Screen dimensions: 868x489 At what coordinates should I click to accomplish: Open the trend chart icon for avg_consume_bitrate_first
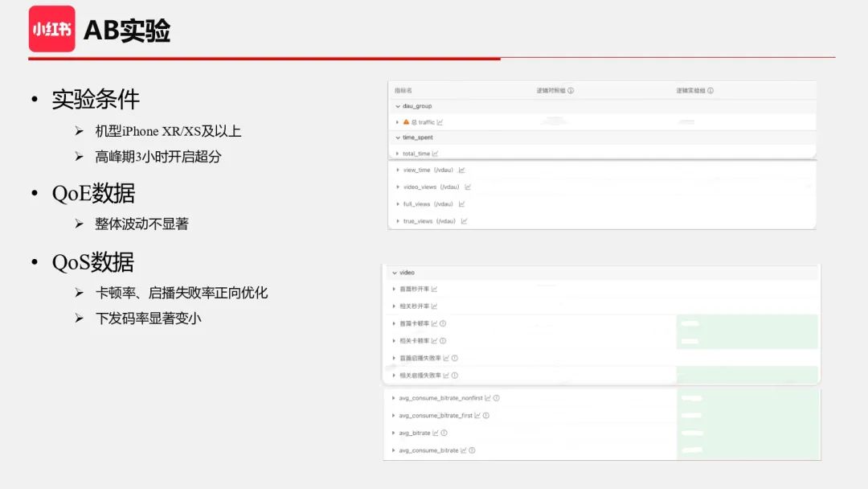click(477, 415)
